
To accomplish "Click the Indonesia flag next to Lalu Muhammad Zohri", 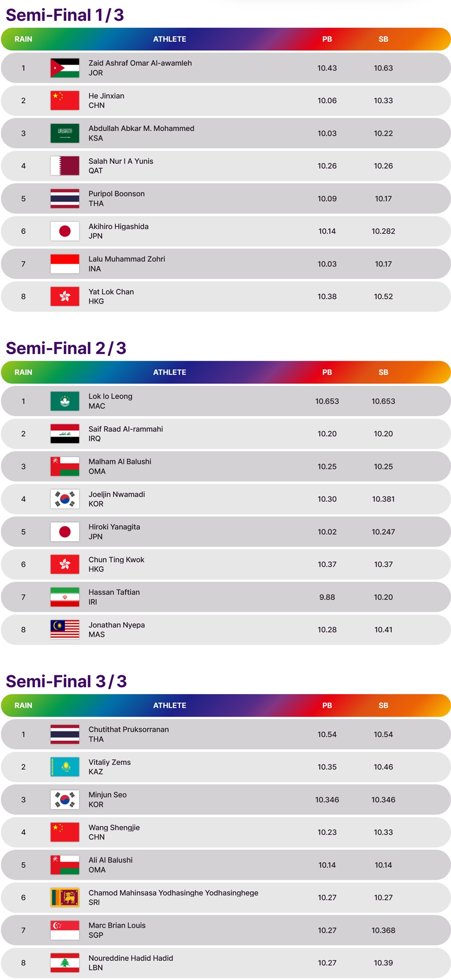I will 65,264.
